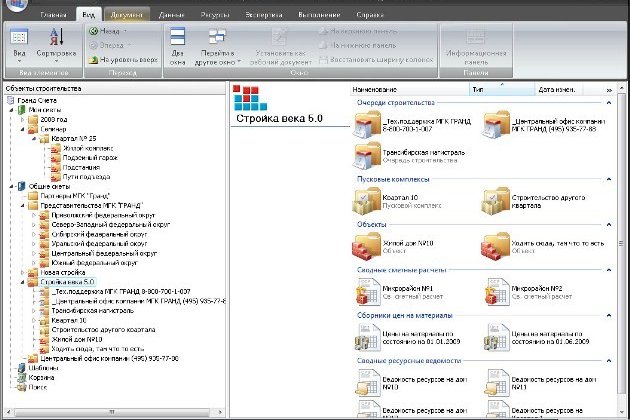The height and width of the screenshot is (420, 630).
Task: Switch to the Главная ribbon tab
Action: 55,17
